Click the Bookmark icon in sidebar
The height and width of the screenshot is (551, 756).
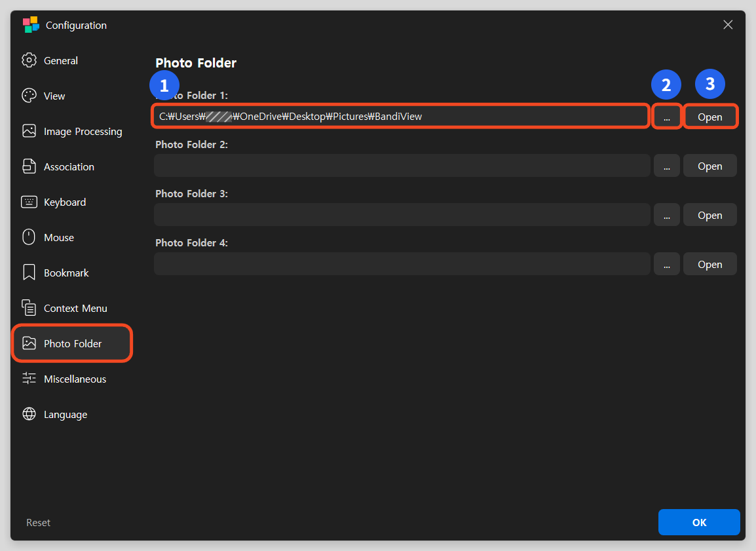(x=29, y=273)
